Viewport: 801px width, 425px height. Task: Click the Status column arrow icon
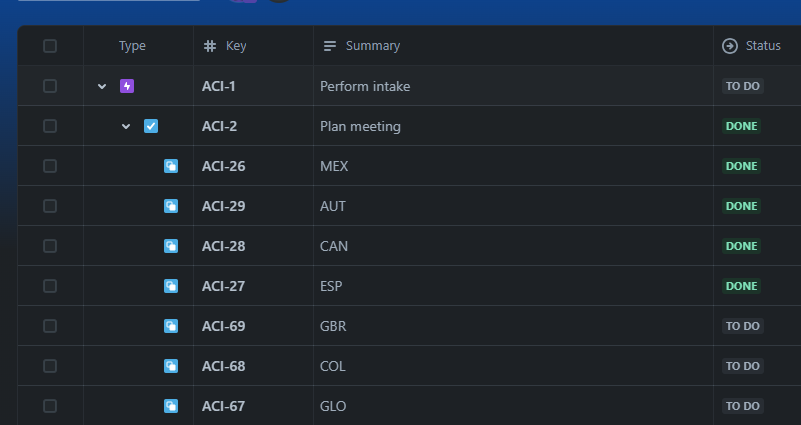729,46
